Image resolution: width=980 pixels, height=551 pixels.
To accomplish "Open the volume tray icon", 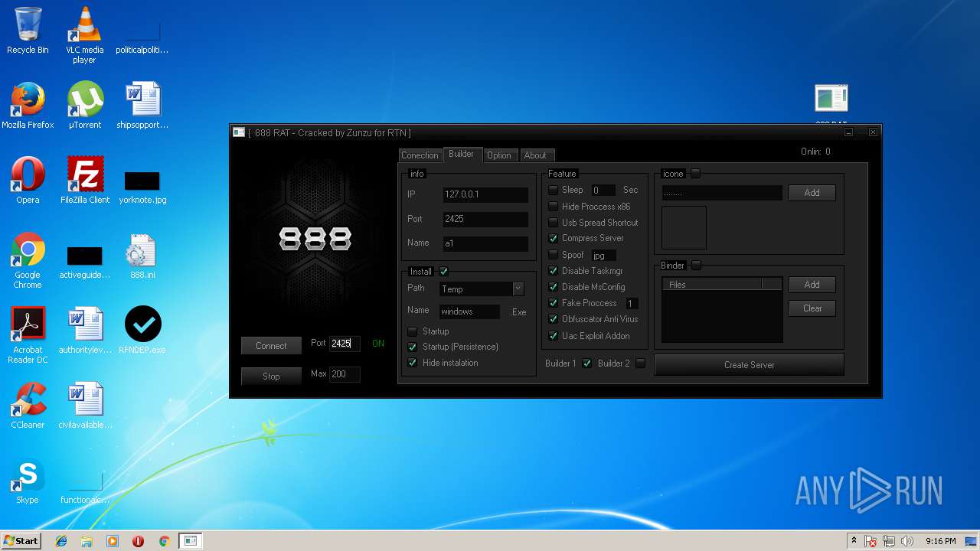I will click(907, 541).
